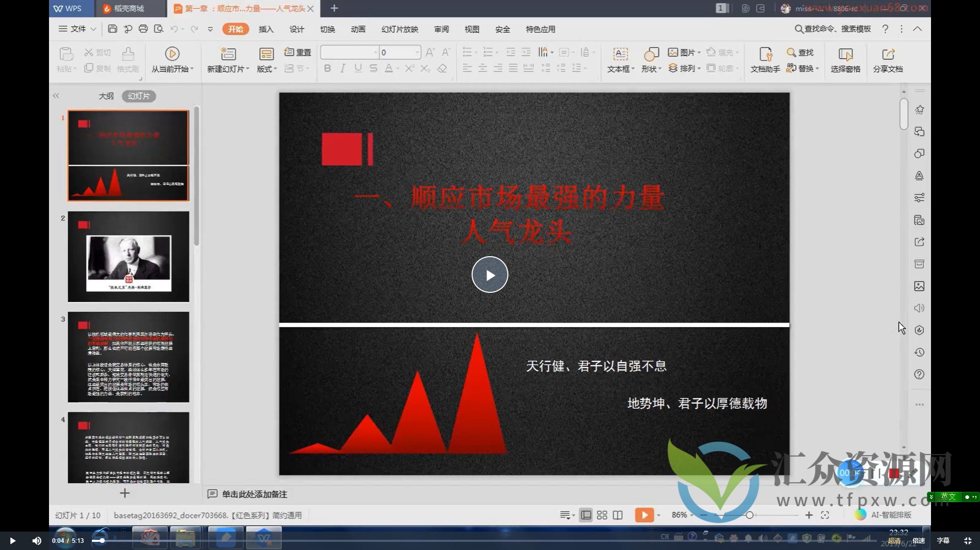Toggle italic formatting
The image size is (980, 550).
(342, 68)
